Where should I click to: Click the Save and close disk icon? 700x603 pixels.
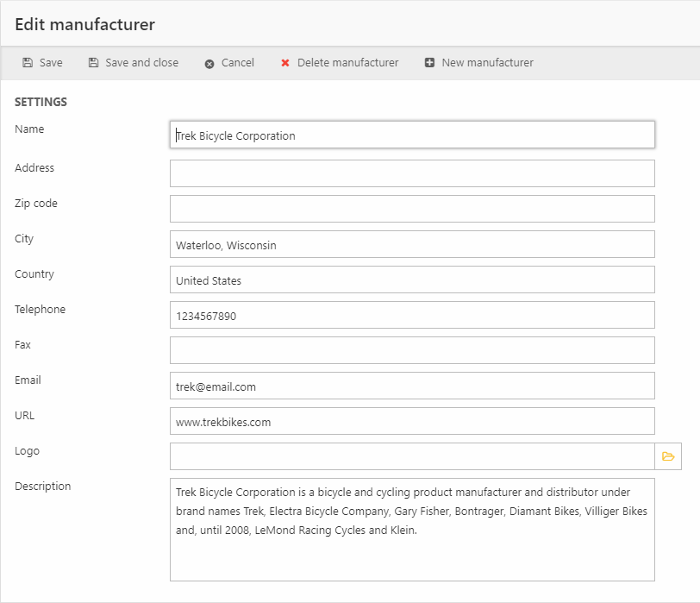pyautogui.click(x=93, y=63)
